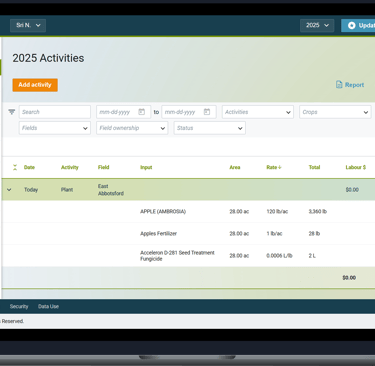This screenshot has height=366, width=375.
Task: Click the filter funnel icon
Action: pyautogui.click(x=12, y=112)
